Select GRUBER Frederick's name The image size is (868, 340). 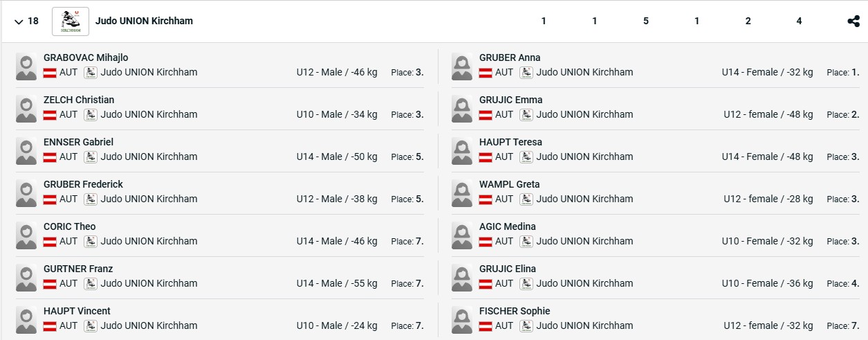coord(83,184)
